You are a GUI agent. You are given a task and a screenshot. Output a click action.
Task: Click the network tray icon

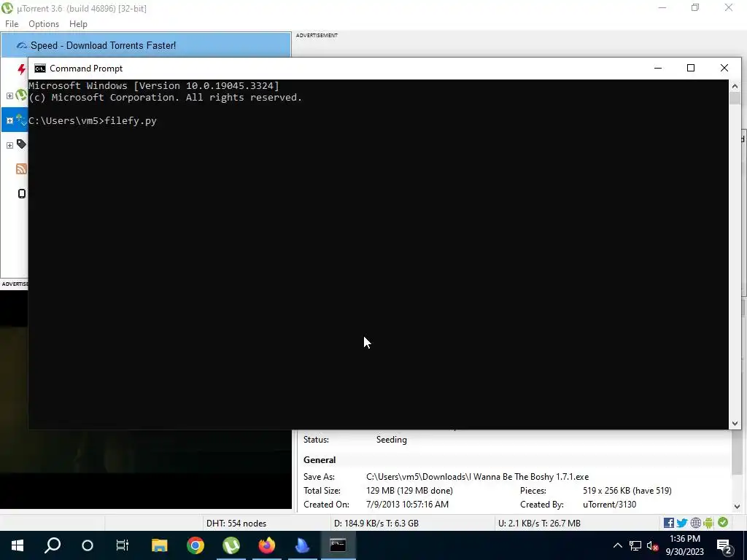click(635, 545)
